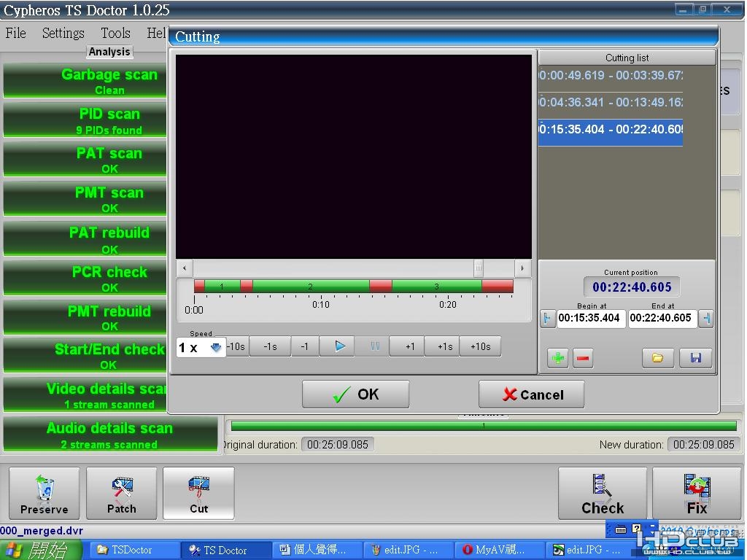This screenshot has width=747, height=560.
Task: Select green segment 2 on the timeline
Action: 311,286
